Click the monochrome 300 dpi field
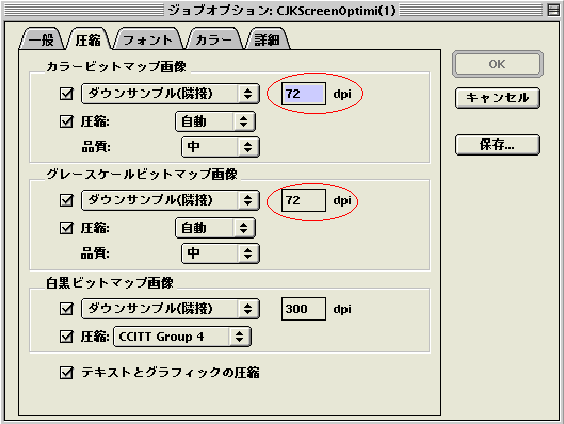 tap(304, 309)
